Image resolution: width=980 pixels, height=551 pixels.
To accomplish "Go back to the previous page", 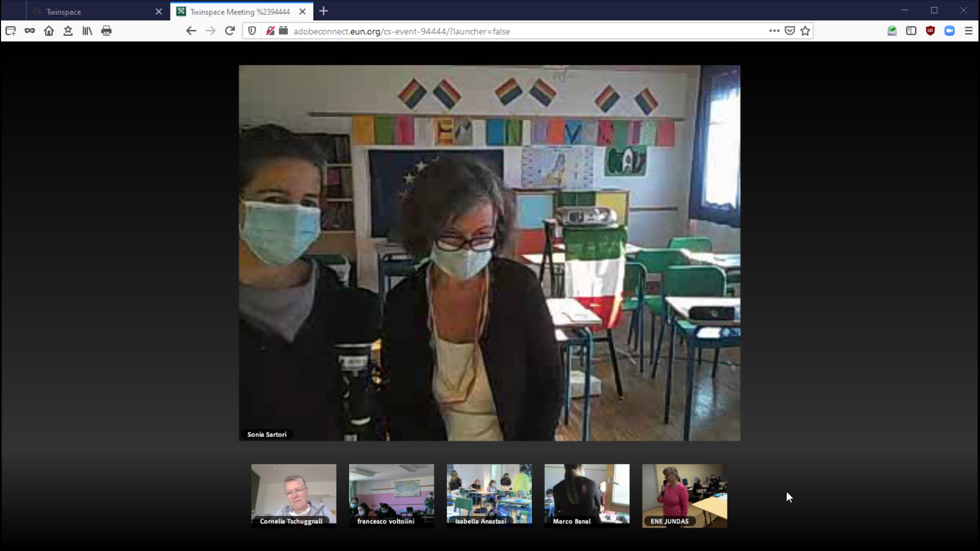I will (x=191, y=31).
